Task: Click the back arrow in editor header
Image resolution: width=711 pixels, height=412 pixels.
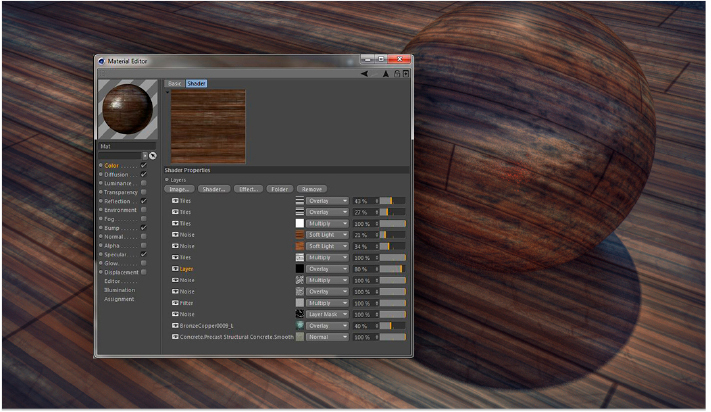Action: coord(364,73)
